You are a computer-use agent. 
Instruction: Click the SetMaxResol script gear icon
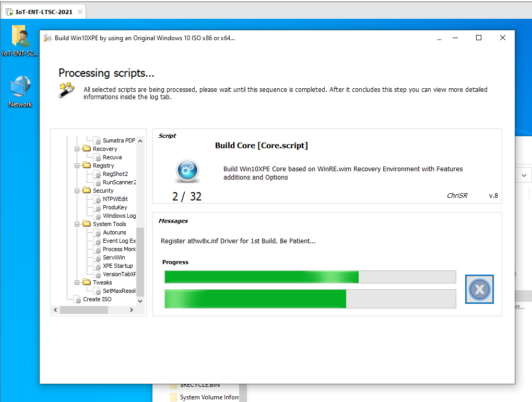pos(98,291)
